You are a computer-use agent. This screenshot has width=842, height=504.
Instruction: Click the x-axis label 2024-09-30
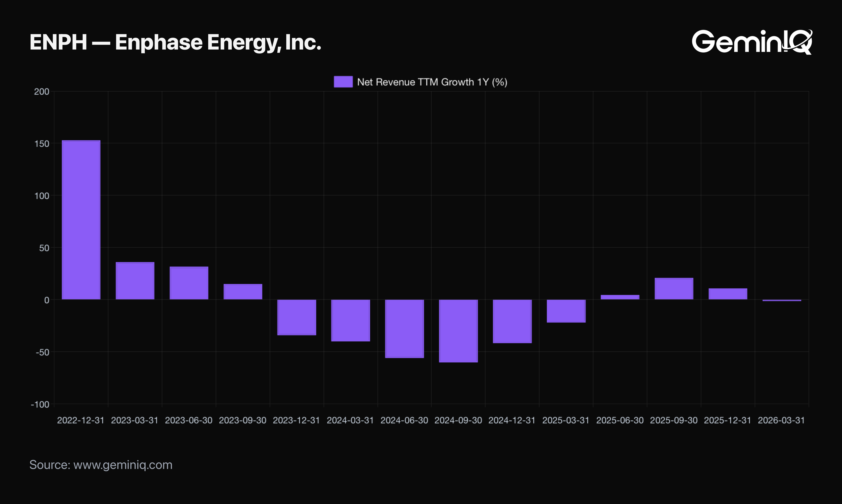[458, 420]
